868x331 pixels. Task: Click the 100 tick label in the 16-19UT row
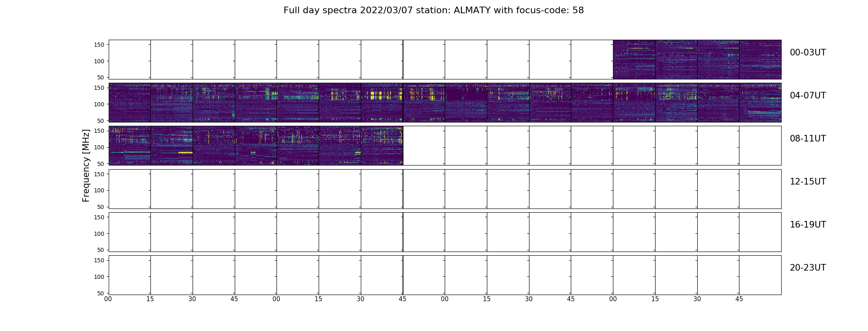point(99,234)
